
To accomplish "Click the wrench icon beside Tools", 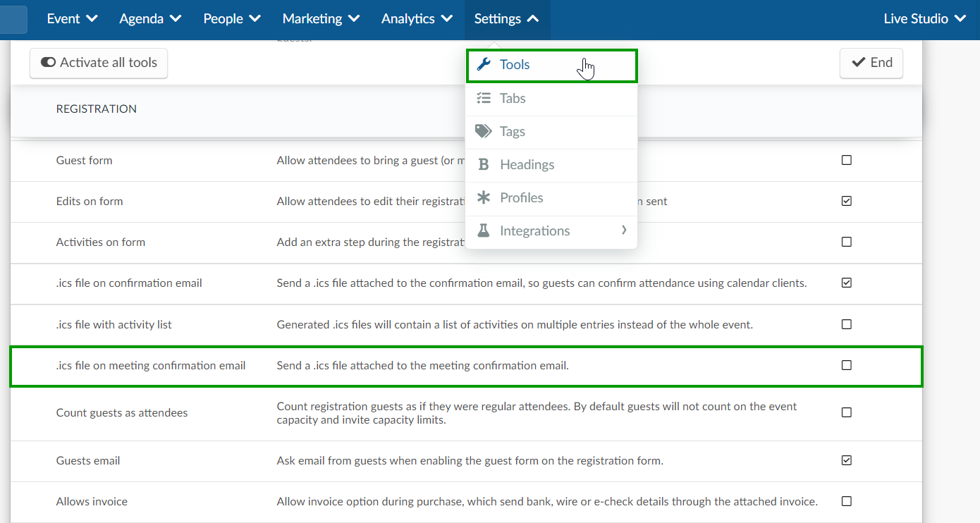I will (484, 65).
